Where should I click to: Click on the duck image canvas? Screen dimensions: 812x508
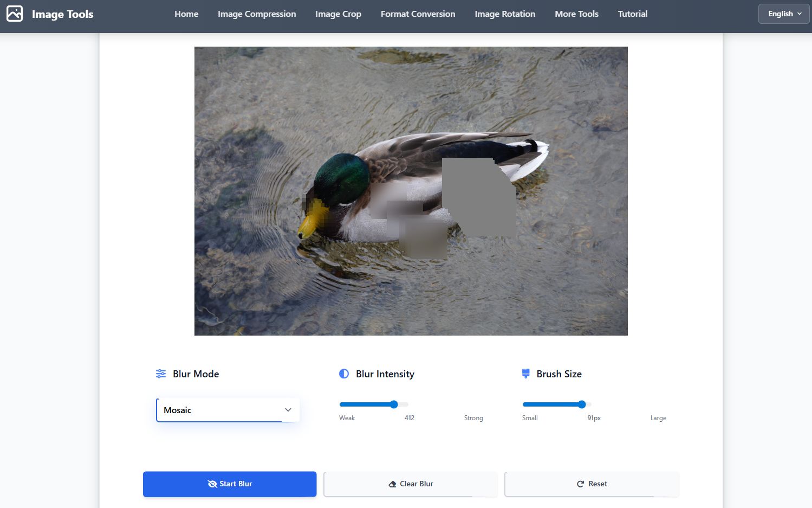(411, 191)
